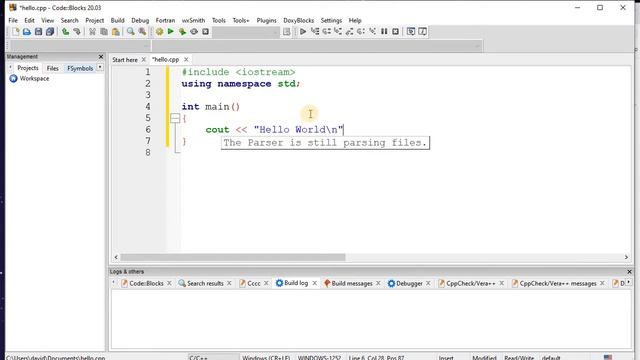Close the Logs & others panel
The width and height of the screenshot is (640, 360).
(x=629, y=271)
